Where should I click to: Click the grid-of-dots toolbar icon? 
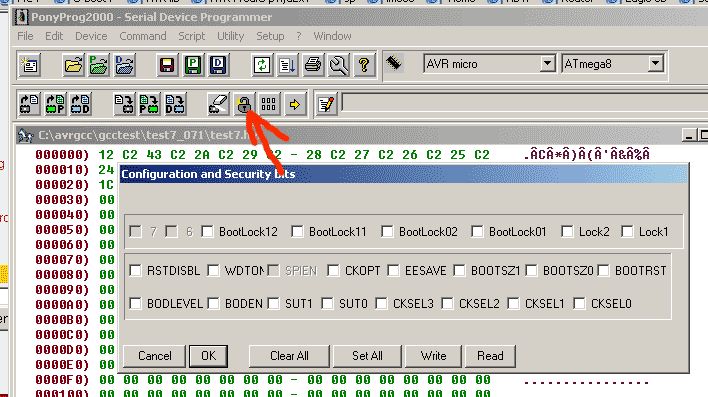point(269,104)
